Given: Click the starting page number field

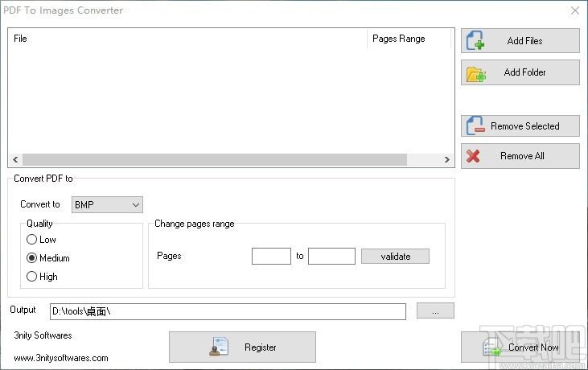Looking at the screenshot, I should 271,256.
